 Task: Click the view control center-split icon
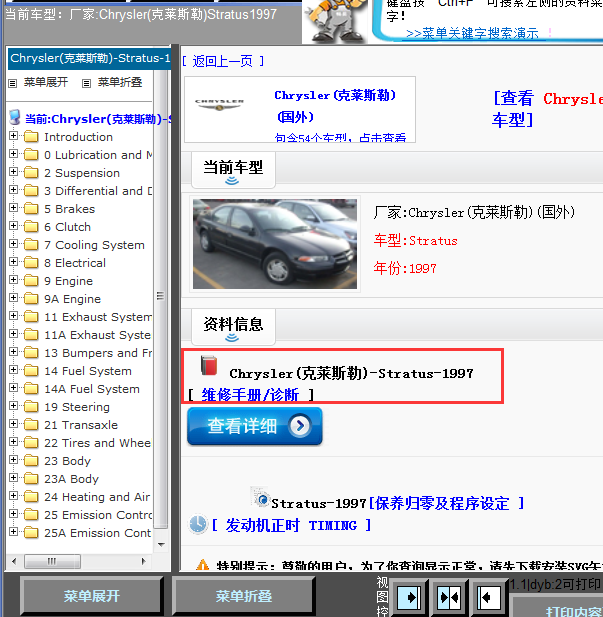449,597
